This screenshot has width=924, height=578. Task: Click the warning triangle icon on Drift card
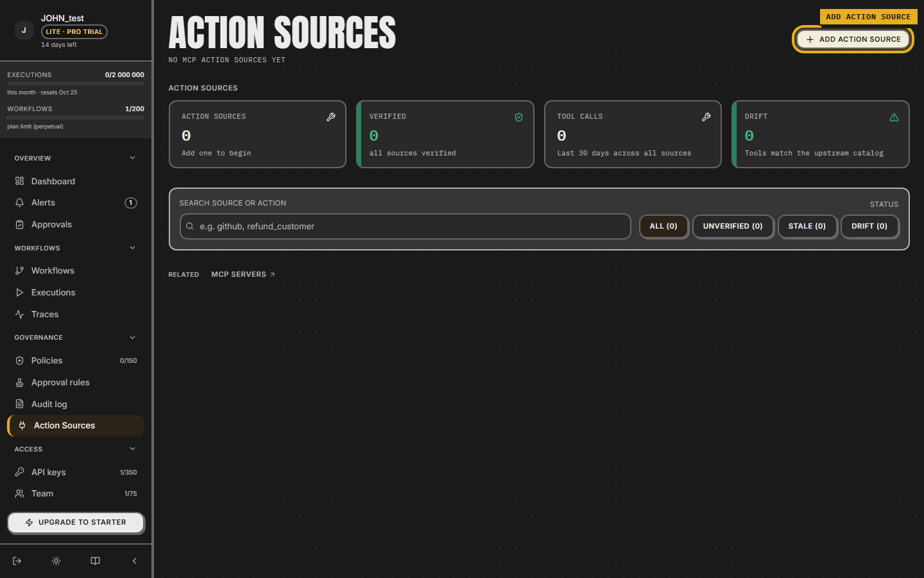point(894,117)
